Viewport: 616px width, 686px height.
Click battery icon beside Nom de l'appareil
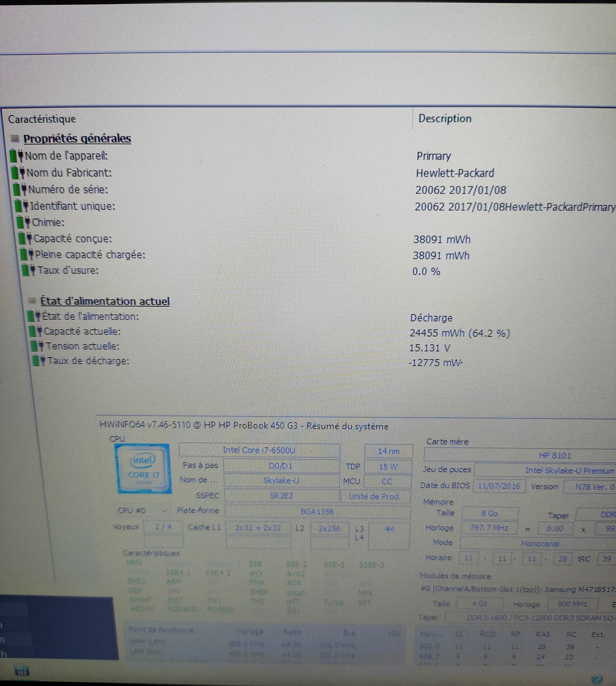(16, 156)
